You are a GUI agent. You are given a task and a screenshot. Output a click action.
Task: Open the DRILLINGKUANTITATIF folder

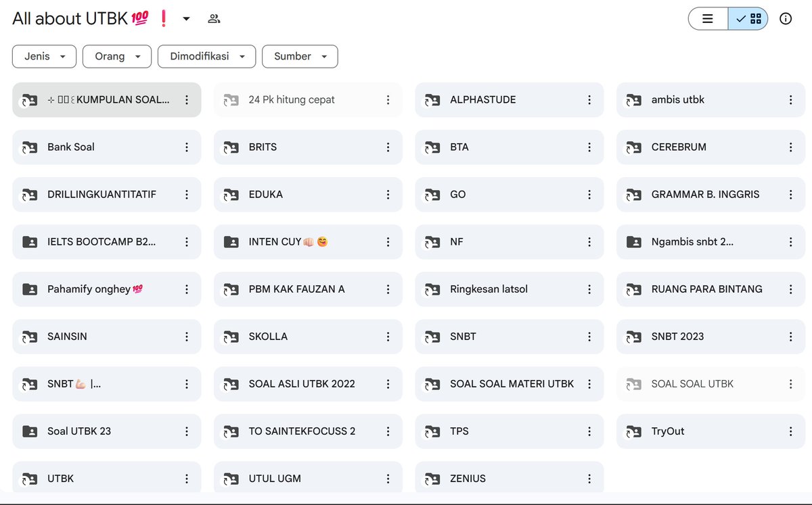(x=107, y=195)
